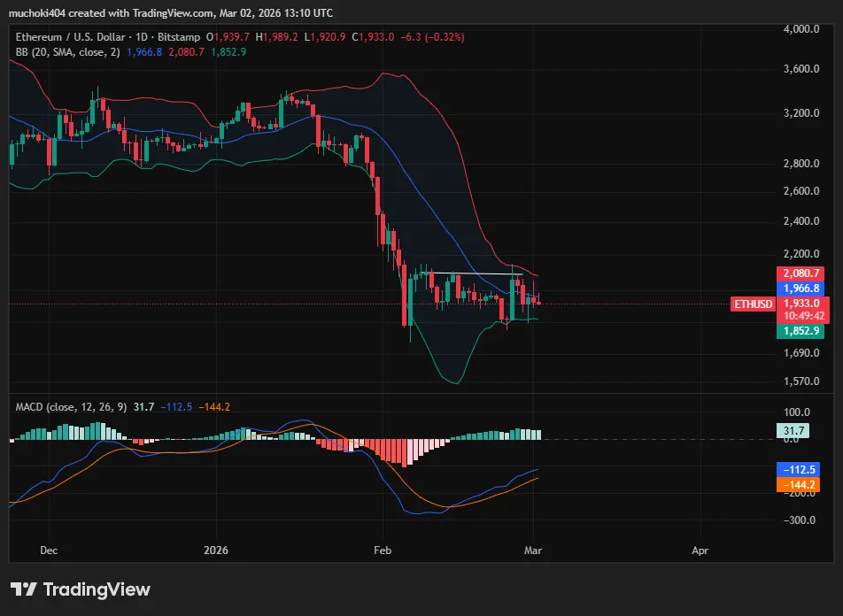Click the Mar label on the time axis
This screenshot has width=843, height=616.
(x=533, y=550)
